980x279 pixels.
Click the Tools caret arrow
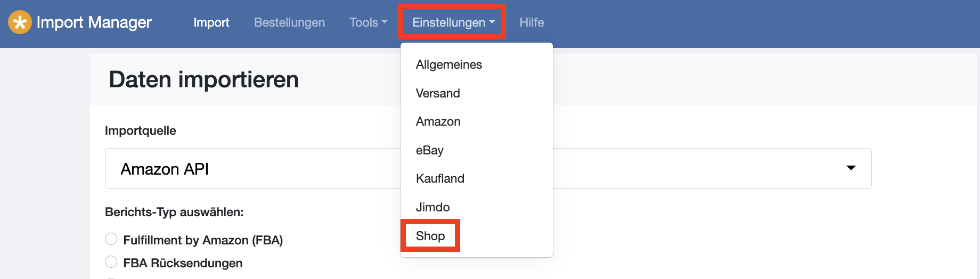[x=385, y=22]
